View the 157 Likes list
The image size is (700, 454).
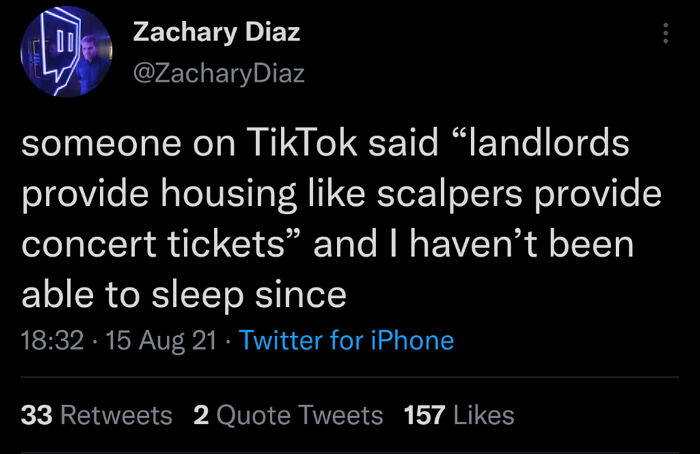pyautogui.click(x=459, y=415)
